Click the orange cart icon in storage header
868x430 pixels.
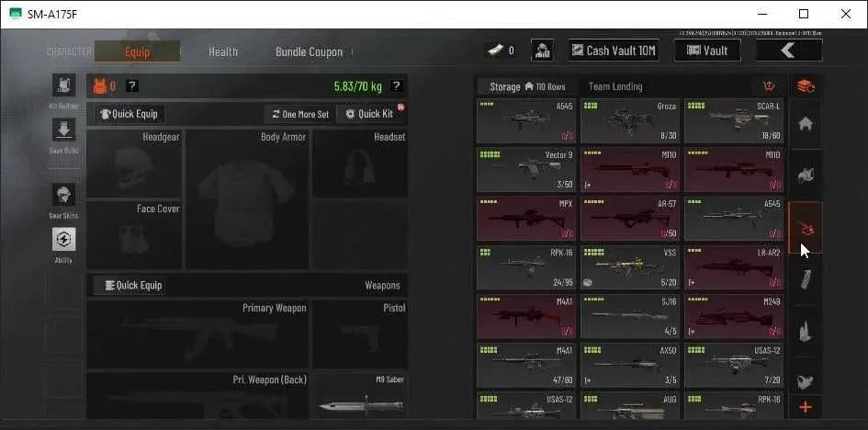point(769,86)
